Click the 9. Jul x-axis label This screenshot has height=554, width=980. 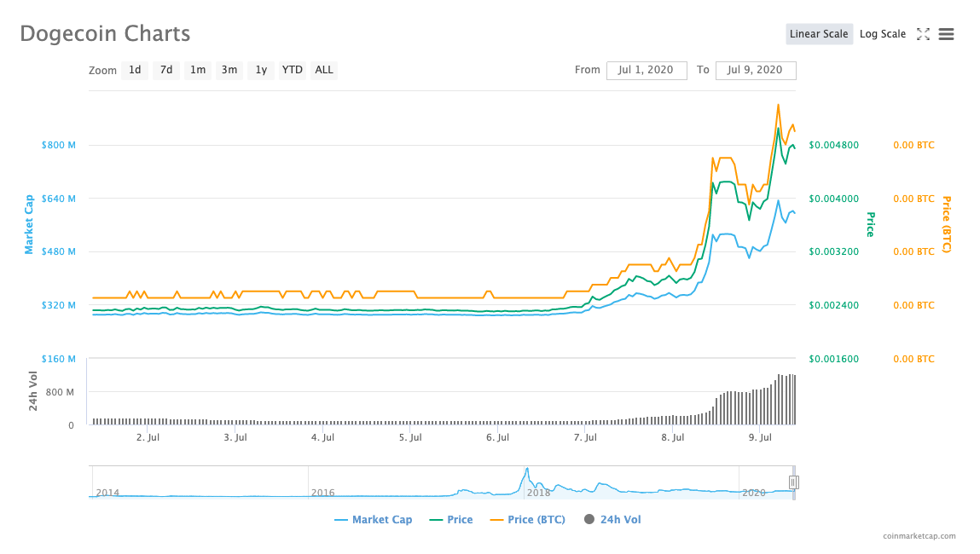click(x=760, y=437)
